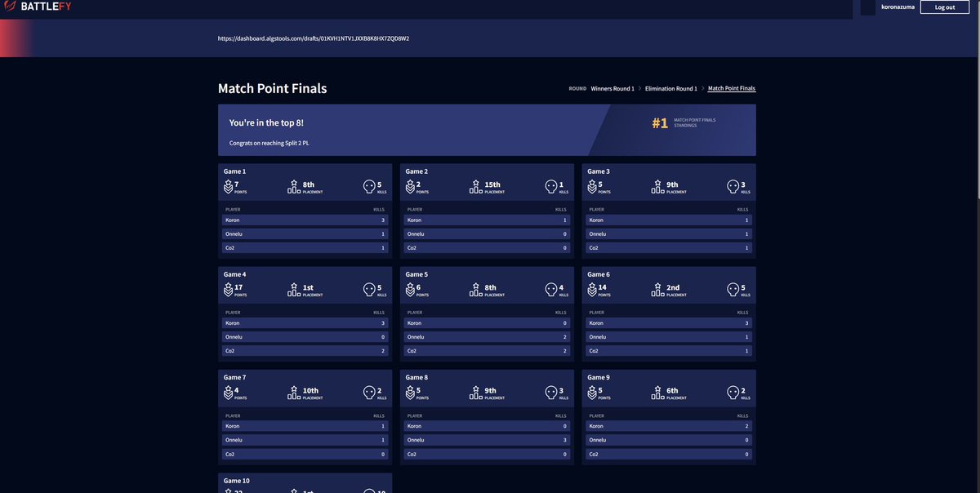Select the Co2 row in Game 4
The image size is (980, 493).
(x=305, y=350)
